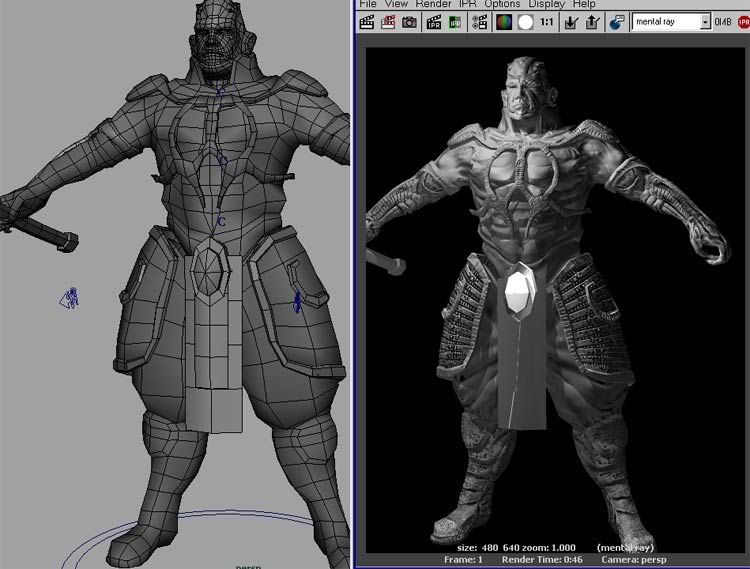
Task: Click the render diagnostics blue icon
Action: 617,22
